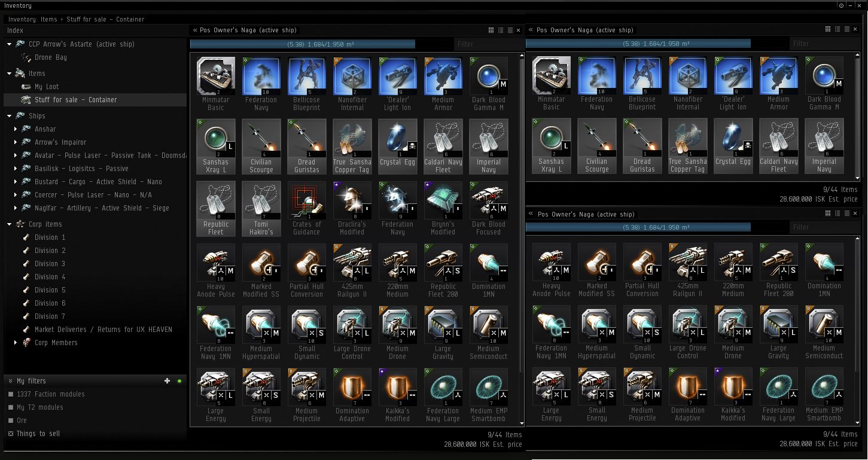Select the Large Gravity rig in the main pane
Screen dimensions: 868x460
443,333
